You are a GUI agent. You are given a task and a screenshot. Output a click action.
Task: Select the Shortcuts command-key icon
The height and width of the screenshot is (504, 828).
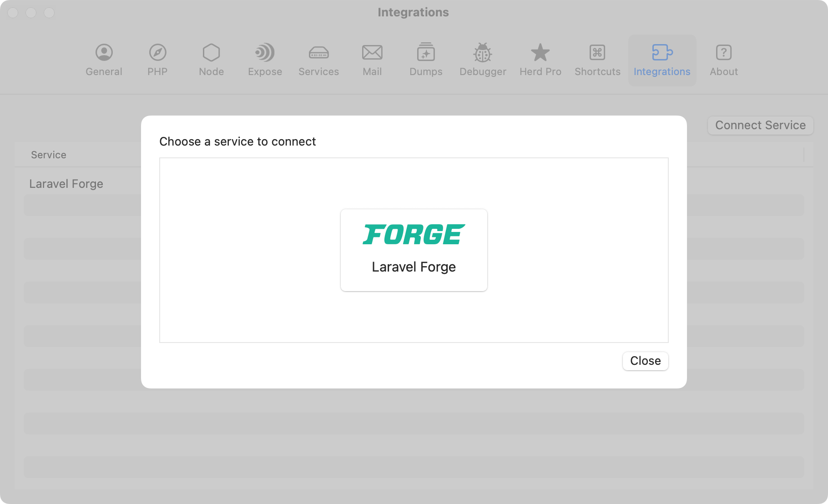597,53
